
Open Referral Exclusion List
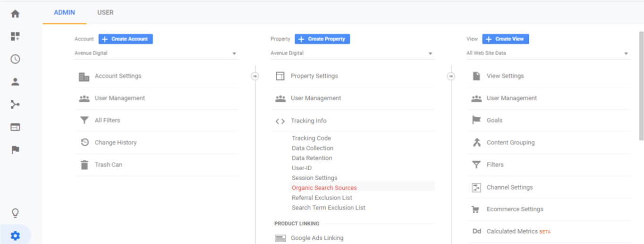tap(322, 198)
